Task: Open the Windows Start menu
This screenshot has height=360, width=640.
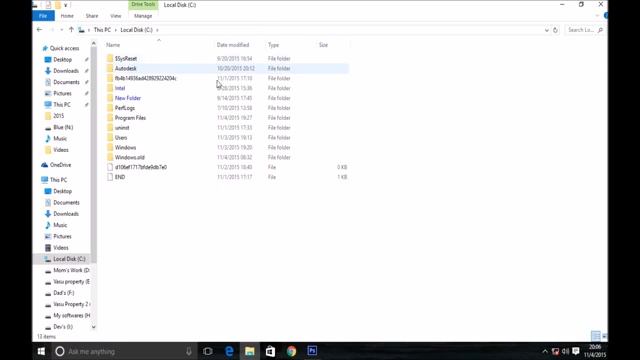Action: (x=41, y=351)
